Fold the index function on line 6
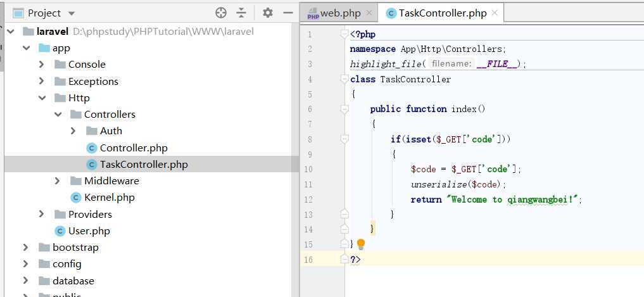 click(344, 109)
